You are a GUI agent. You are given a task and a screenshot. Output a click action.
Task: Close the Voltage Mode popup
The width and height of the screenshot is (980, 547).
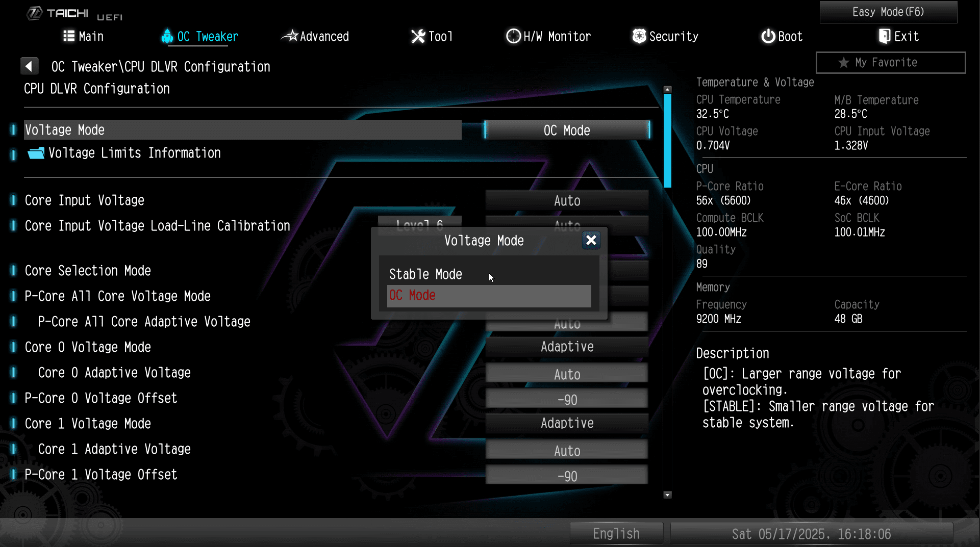(591, 240)
